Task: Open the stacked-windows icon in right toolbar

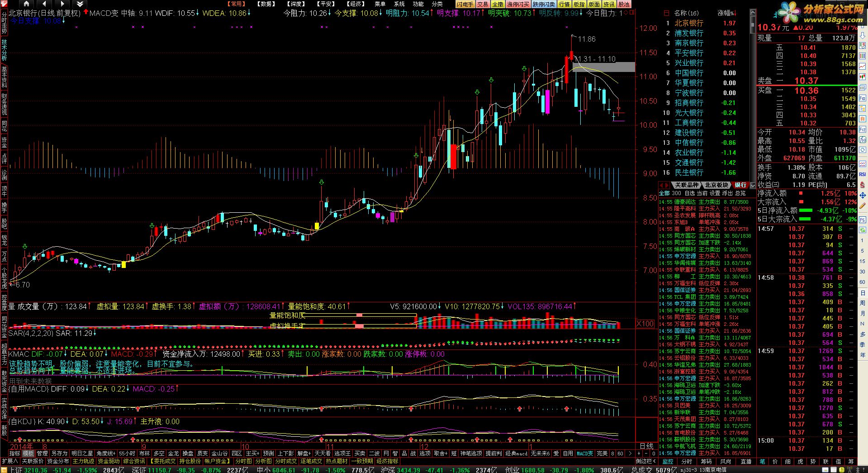Action: click(x=863, y=88)
